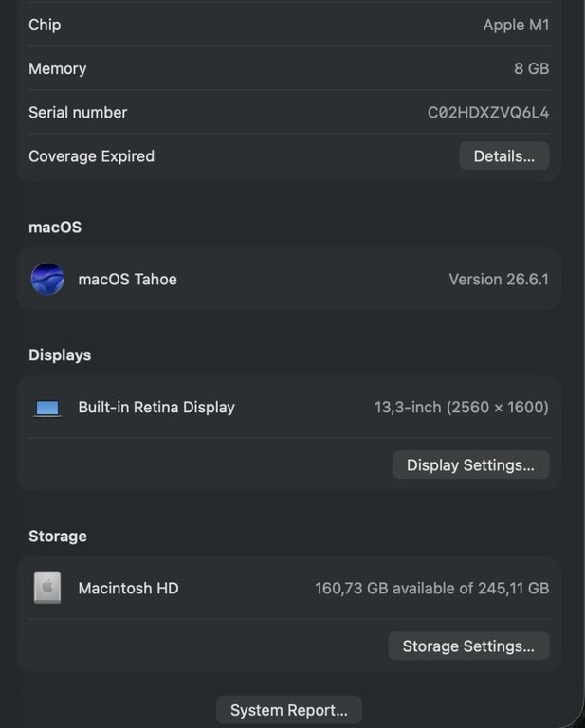The image size is (585, 728).
Task: Click the Version 26.6.1 text
Action: pos(499,280)
